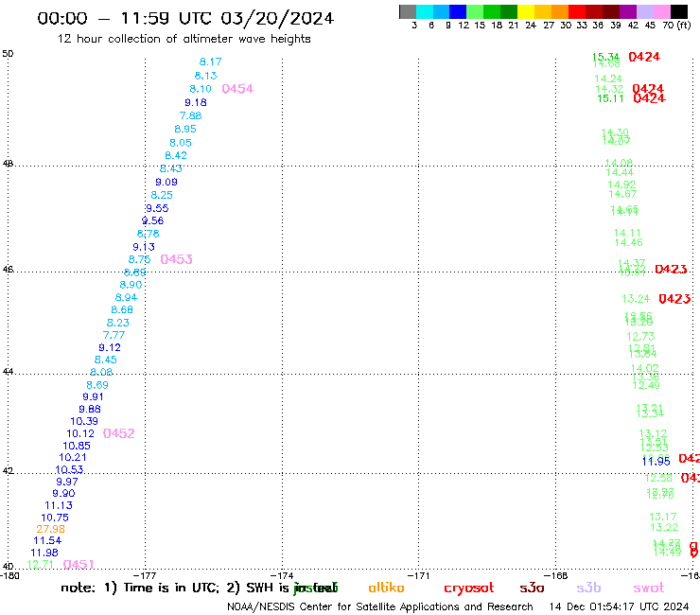Select the 7.77 wave height reading
Viewport: 700px width, 615px height.
tap(114, 335)
